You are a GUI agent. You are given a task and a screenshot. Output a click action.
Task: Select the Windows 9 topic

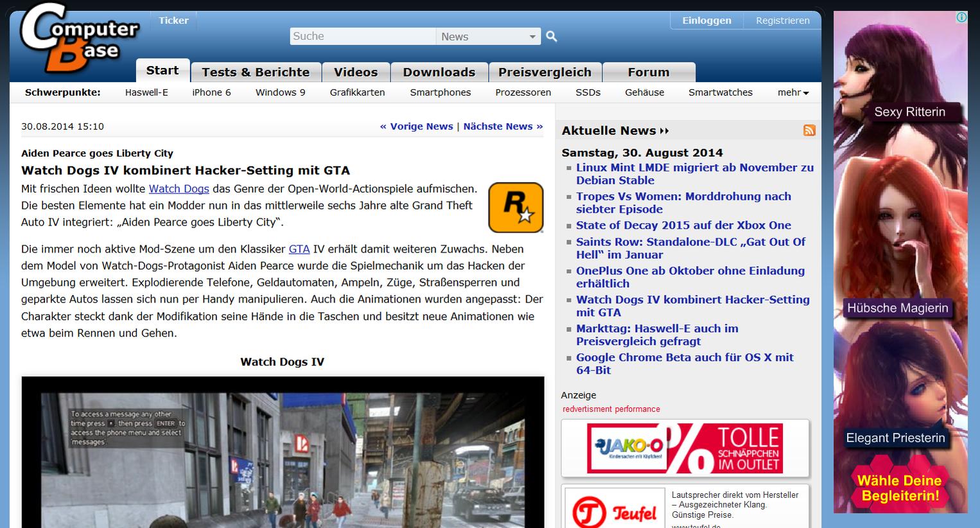tap(281, 92)
